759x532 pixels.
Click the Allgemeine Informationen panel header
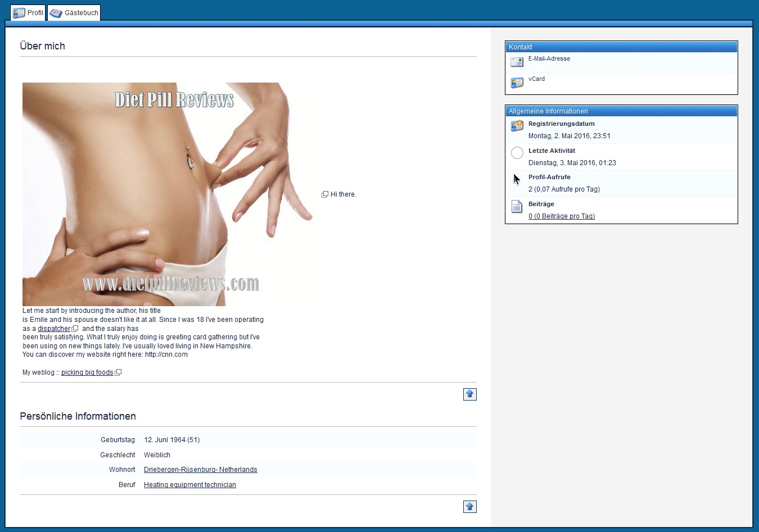click(621, 111)
